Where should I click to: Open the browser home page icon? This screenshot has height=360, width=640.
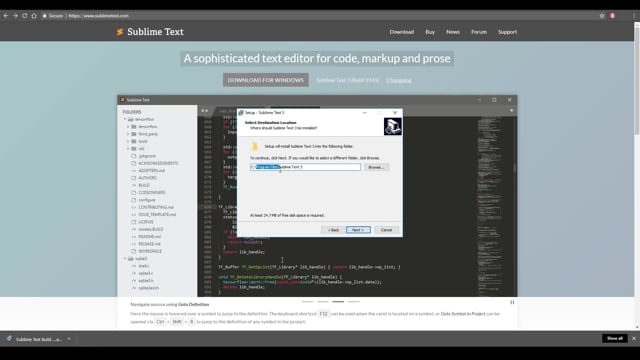click(34, 16)
